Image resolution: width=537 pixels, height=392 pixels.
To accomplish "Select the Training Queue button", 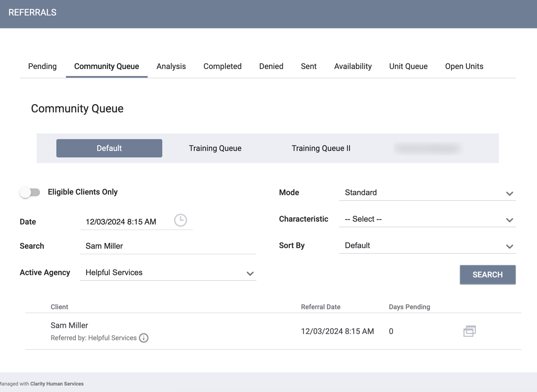I will point(215,148).
